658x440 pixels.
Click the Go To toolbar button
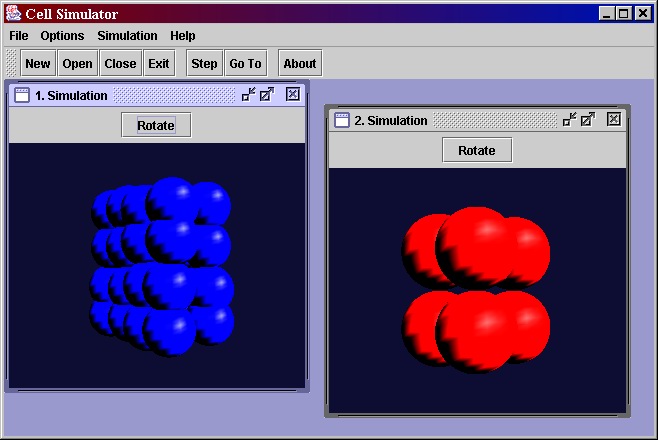[245, 63]
